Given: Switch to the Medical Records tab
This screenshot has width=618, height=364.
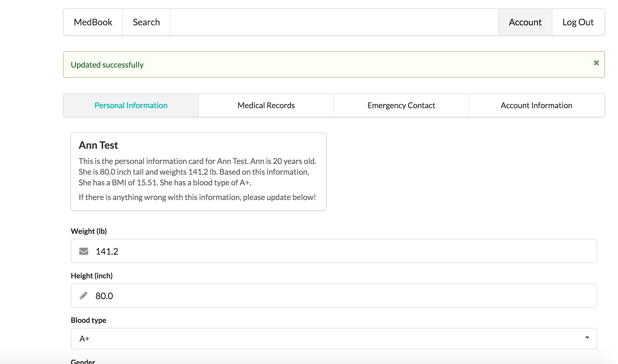Looking at the screenshot, I should pyautogui.click(x=266, y=105).
